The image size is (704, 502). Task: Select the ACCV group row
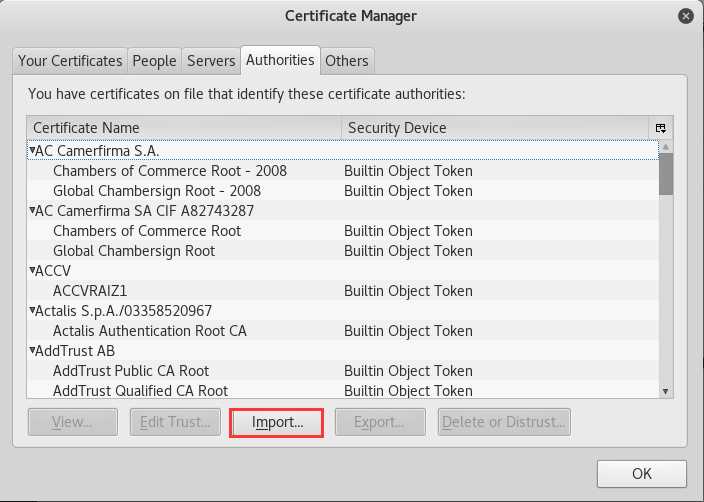click(343, 271)
